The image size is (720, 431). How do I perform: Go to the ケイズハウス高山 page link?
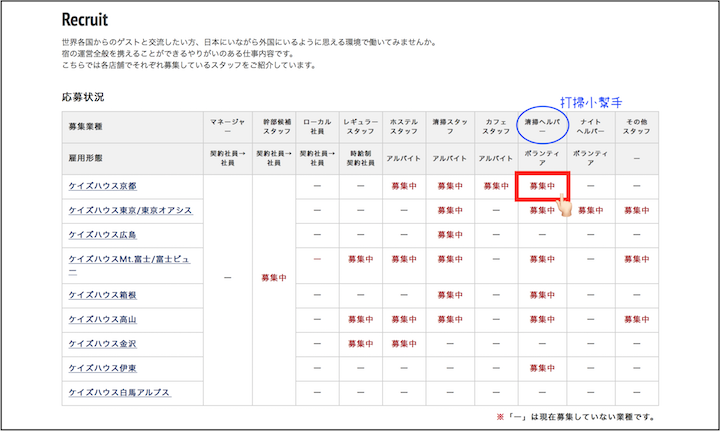click(102, 320)
